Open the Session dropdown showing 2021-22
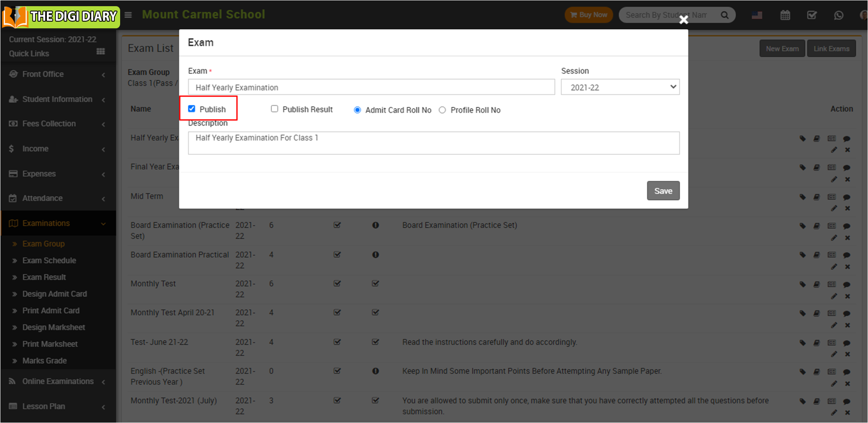The width and height of the screenshot is (868, 423). point(620,87)
